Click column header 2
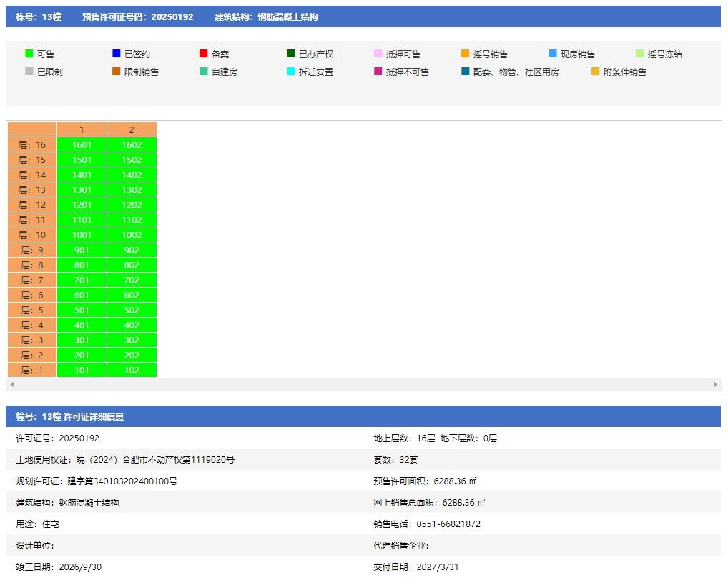Screen dimensions: 728x588 tap(132, 129)
